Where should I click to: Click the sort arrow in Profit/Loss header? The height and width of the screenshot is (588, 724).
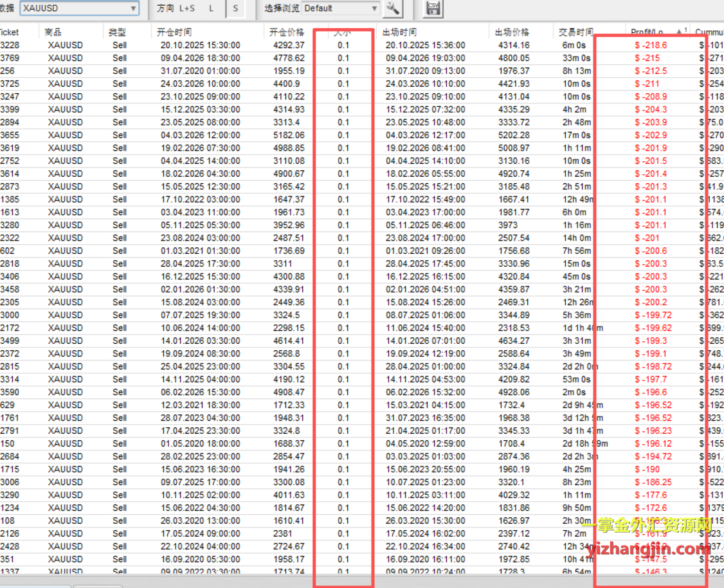[679, 31]
